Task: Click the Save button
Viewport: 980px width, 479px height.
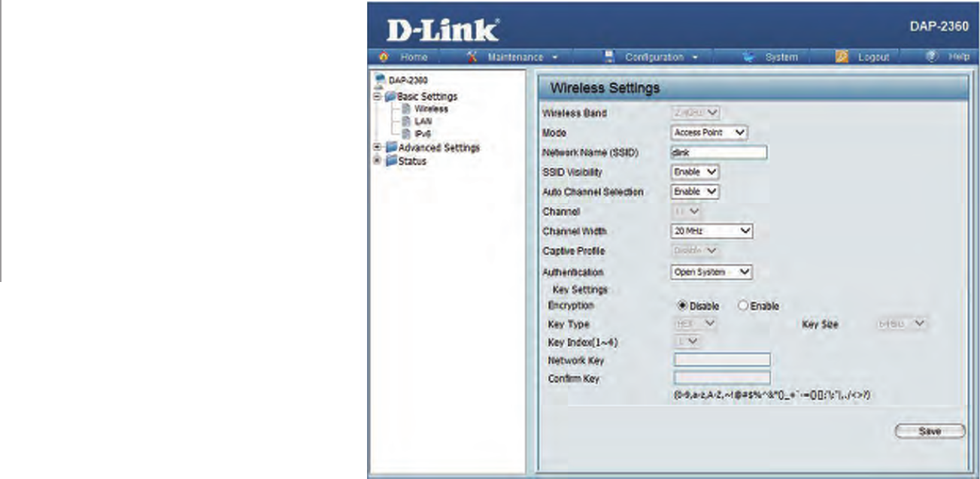Action: click(x=930, y=431)
